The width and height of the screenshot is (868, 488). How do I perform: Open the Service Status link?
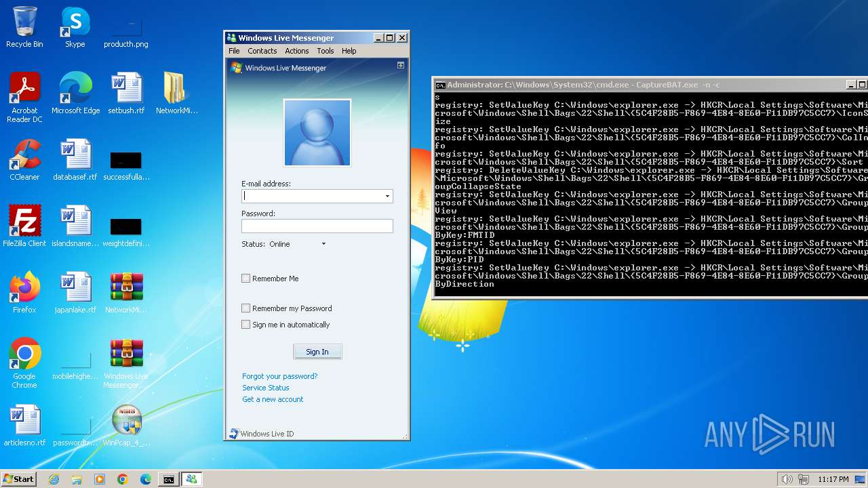[x=266, y=388]
